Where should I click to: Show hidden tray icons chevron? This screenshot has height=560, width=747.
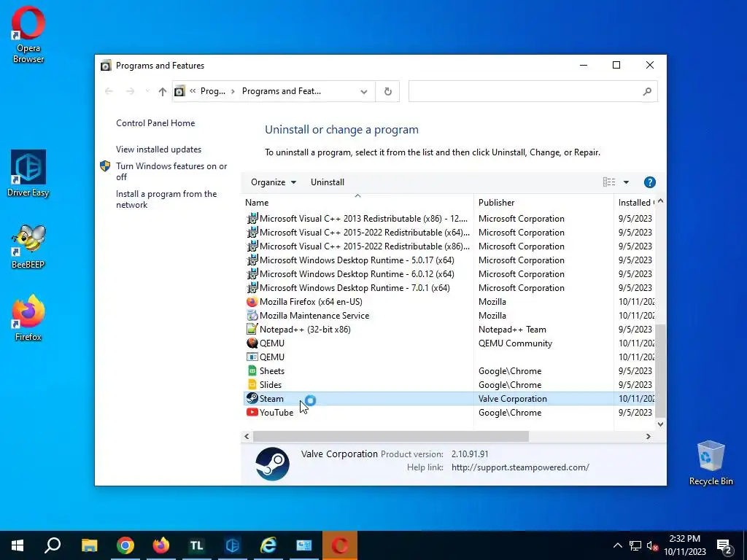tap(617, 546)
